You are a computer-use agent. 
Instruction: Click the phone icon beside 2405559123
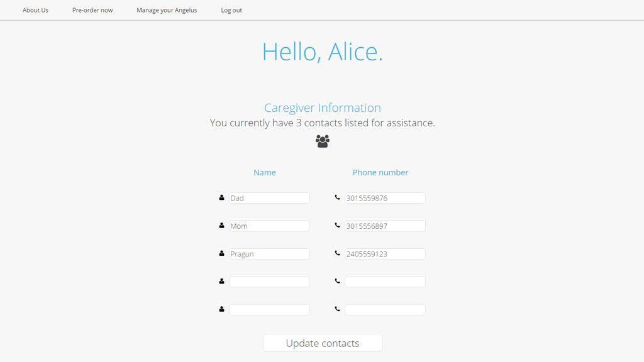click(x=338, y=254)
